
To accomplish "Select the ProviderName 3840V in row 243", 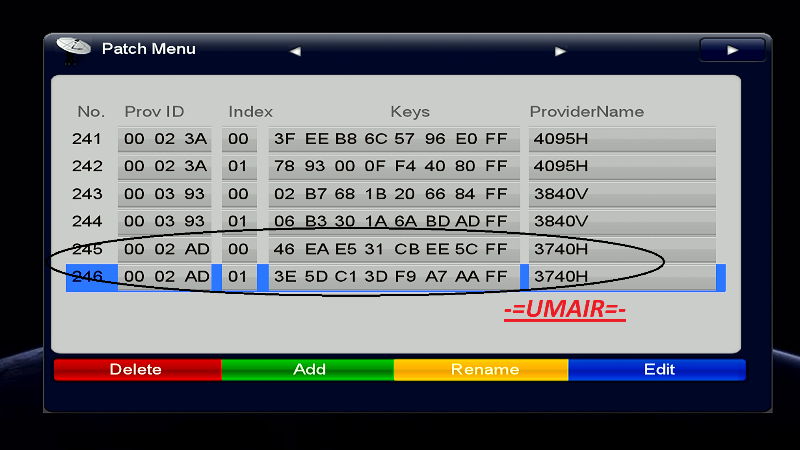I will [x=622, y=194].
